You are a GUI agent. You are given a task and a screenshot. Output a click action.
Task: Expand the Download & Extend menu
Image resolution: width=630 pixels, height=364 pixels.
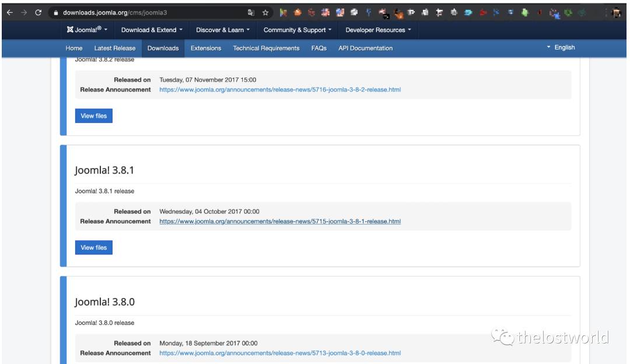[x=152, y=30]
